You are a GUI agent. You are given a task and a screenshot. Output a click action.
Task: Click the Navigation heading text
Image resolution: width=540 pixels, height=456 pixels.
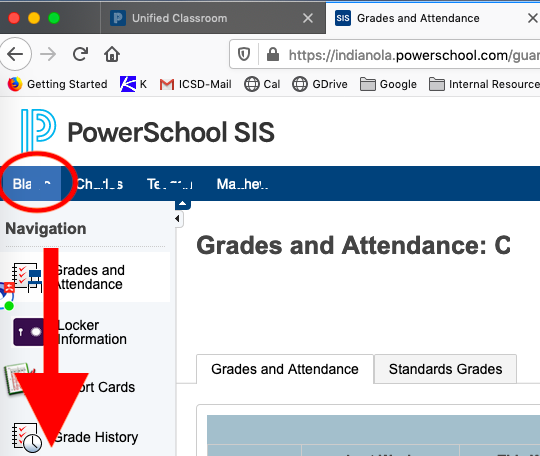click(x=46, y=229)
